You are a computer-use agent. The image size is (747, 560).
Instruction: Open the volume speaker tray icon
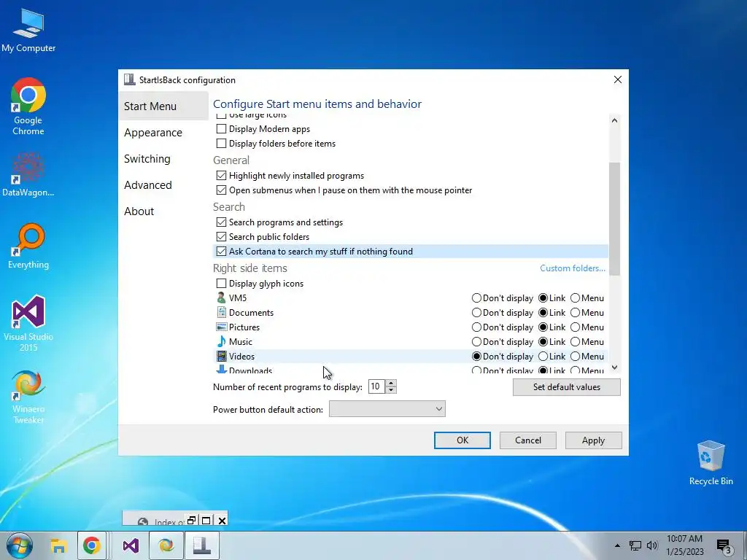[x=652, y=545]
